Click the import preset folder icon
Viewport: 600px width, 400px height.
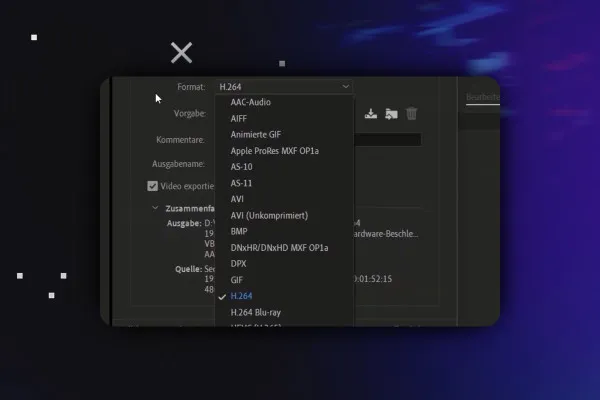point(391,114)
